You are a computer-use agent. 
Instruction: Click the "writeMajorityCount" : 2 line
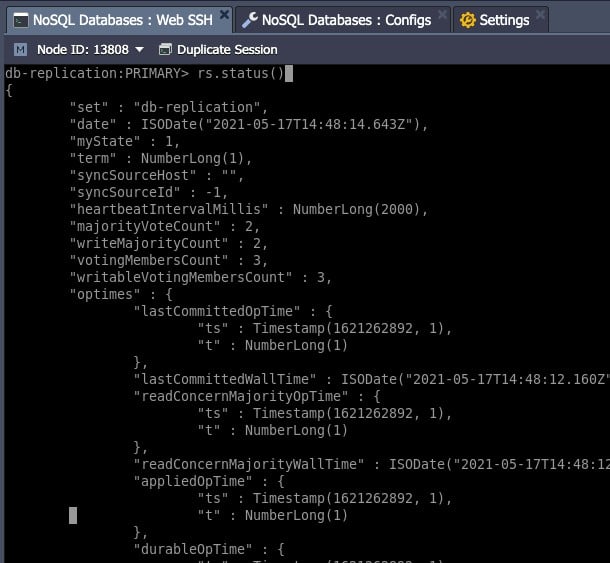[x=169, y=243]
